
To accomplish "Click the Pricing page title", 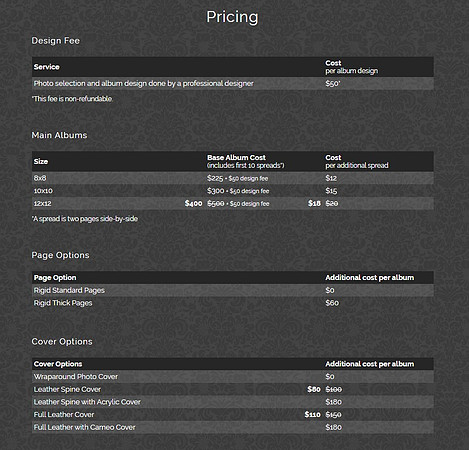I will 232,17.
